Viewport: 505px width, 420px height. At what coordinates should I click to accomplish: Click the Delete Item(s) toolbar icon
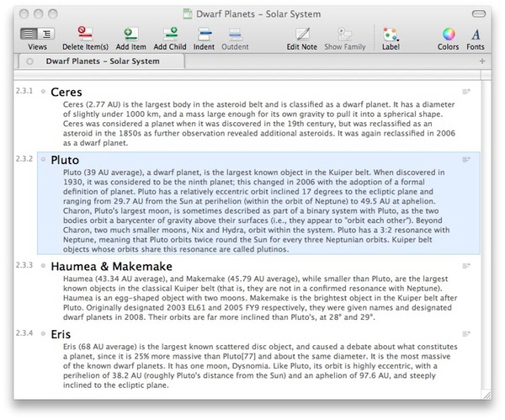pos(86,34)
